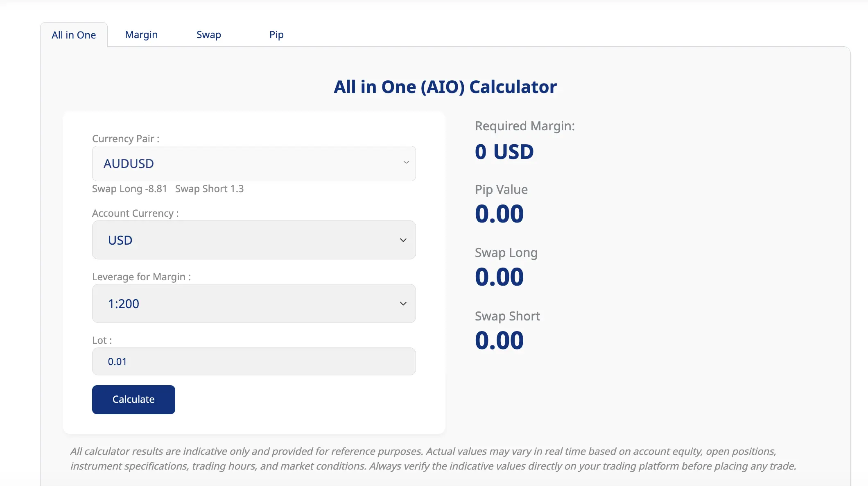The width and height of the screenshot is (868, 486).
Task: Click the chevron in the Currency Pair field
Action: [x=406, y=162]
